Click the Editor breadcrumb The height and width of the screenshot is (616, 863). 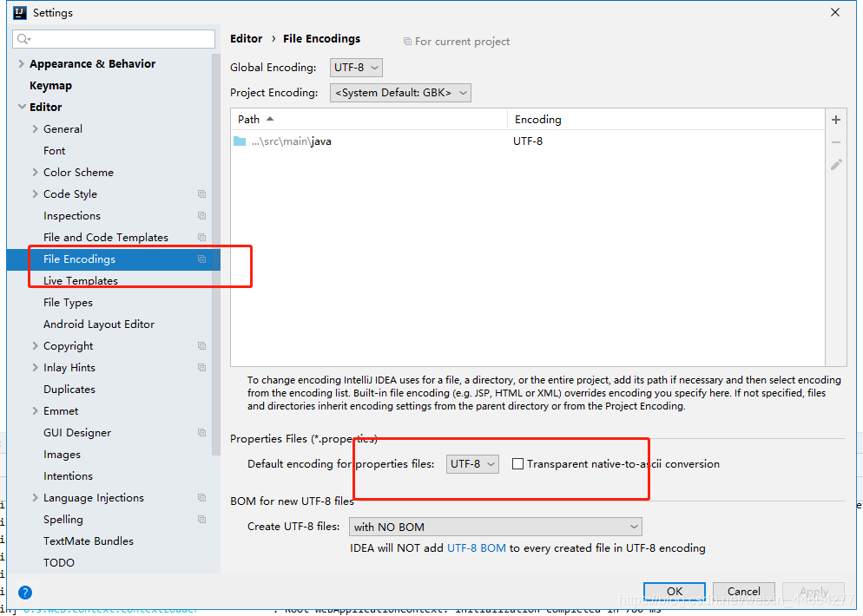246,38
